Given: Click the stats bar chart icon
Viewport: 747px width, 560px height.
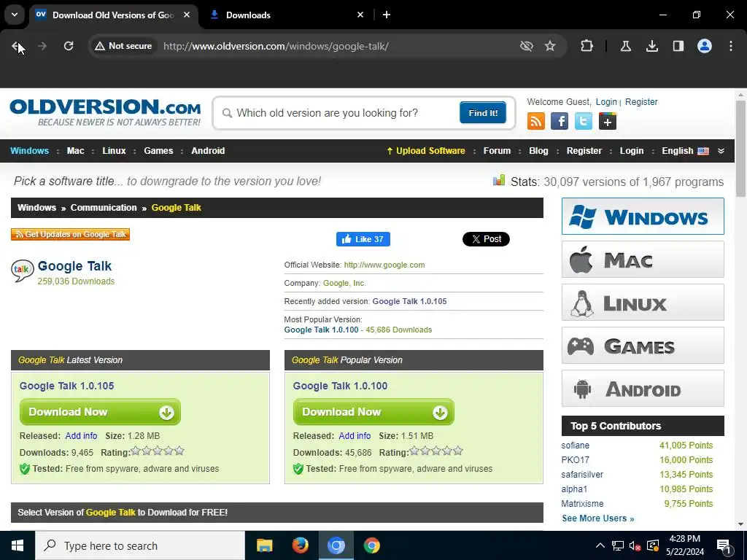Looking at the screenshot, I should [499, 181].
